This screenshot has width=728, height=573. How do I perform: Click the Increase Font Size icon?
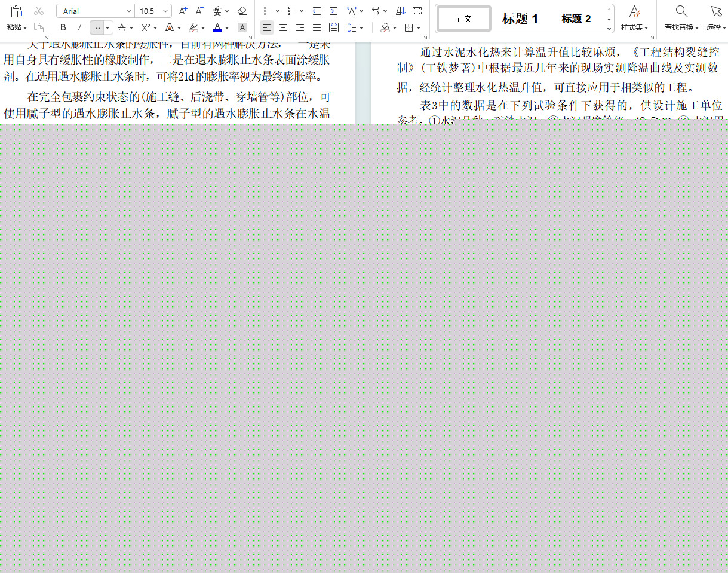[x=182, y=10]
